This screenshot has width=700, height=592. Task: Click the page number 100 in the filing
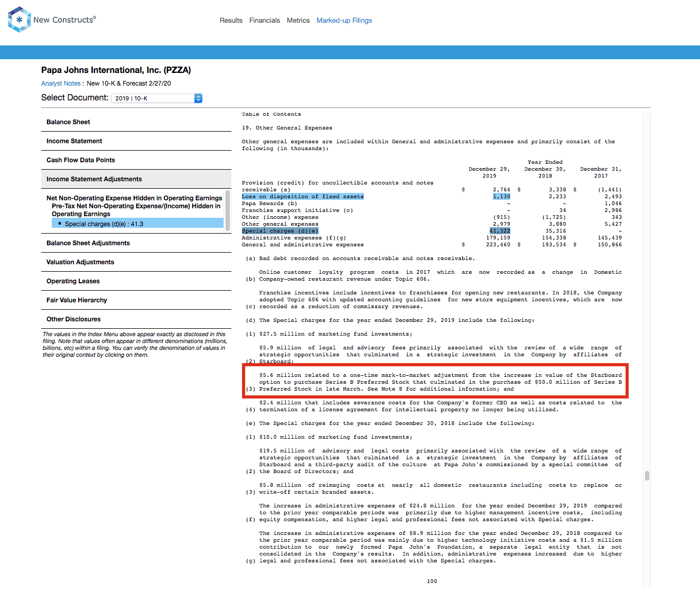point(432,581)
